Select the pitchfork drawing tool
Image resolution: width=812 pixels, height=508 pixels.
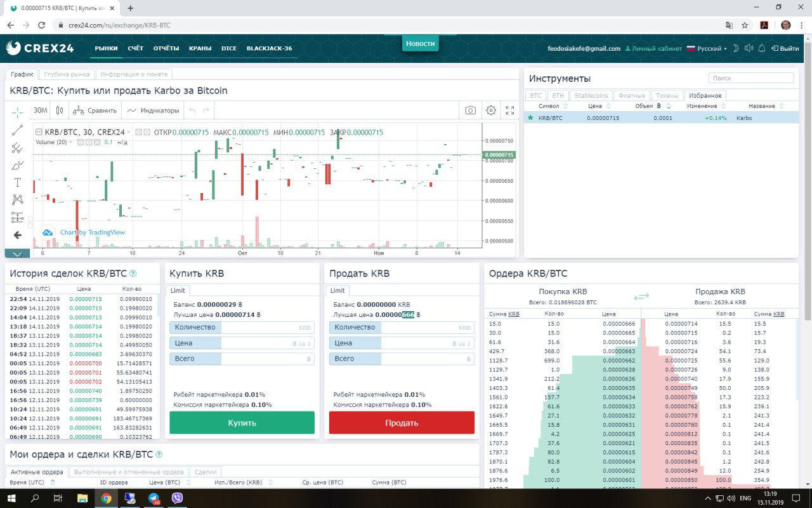click(18, 148)
